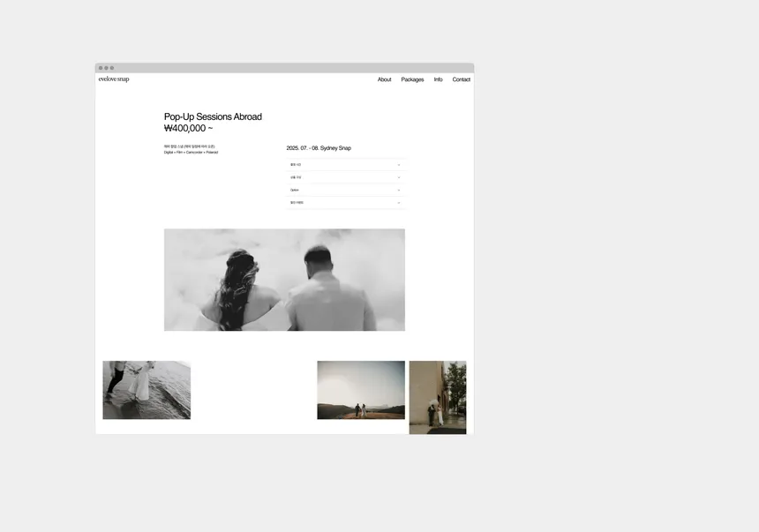This screenshot has width=759, height=532.
Task: Expand the accordion row directly above Option
Action: pos(345,177)
